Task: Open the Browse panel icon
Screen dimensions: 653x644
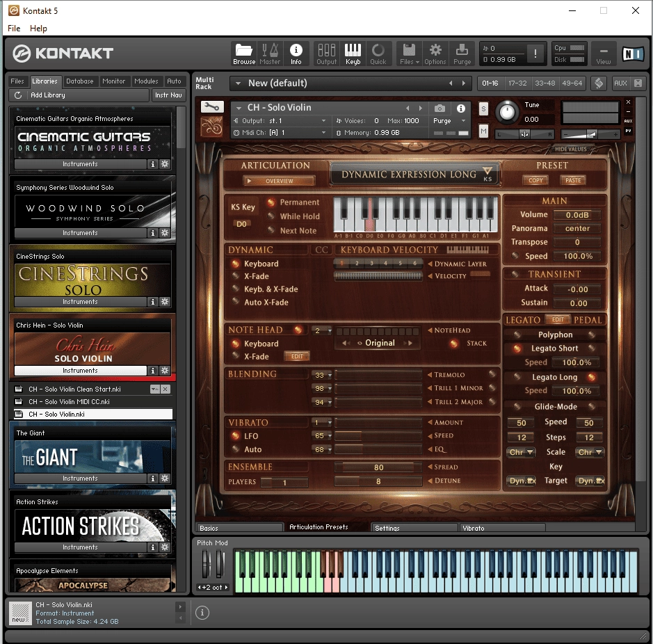Action: [x=243, y=54]
